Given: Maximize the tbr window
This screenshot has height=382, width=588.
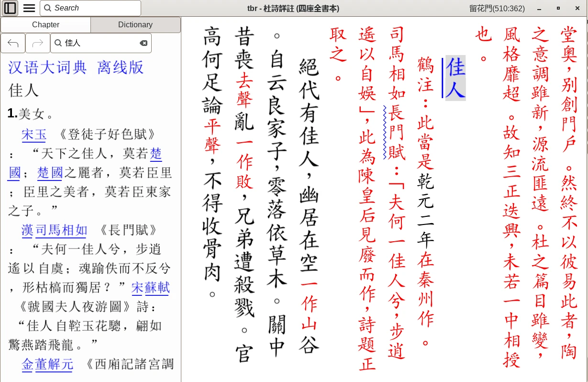Looking at the screenshot, I should point(558,8).
